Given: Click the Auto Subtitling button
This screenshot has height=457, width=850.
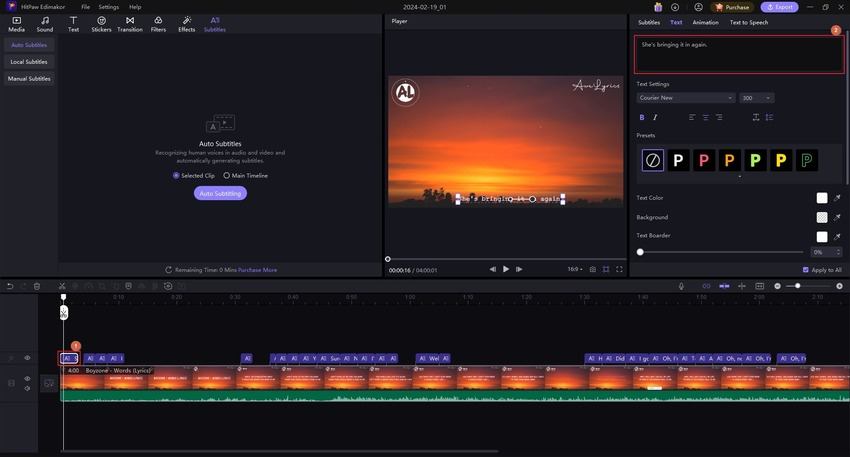Looking at the screenshot, I should [x=220, y=193].
